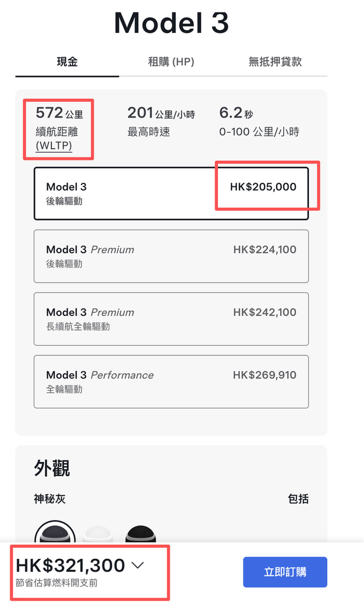Expand the price chevron next to HK$321,300
The width and height of the screenshot is (364, 602).
tap(138, 565)
